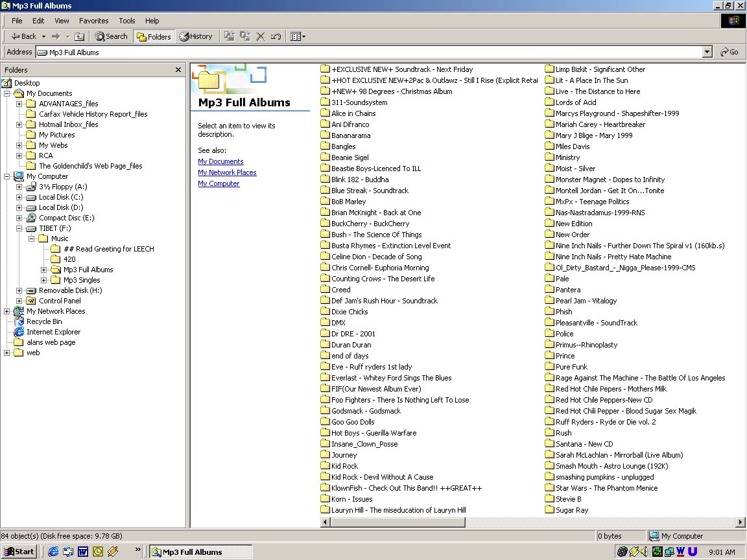
Task: Click the horizontal scrollbar right arrow
Action: (741, 522)
